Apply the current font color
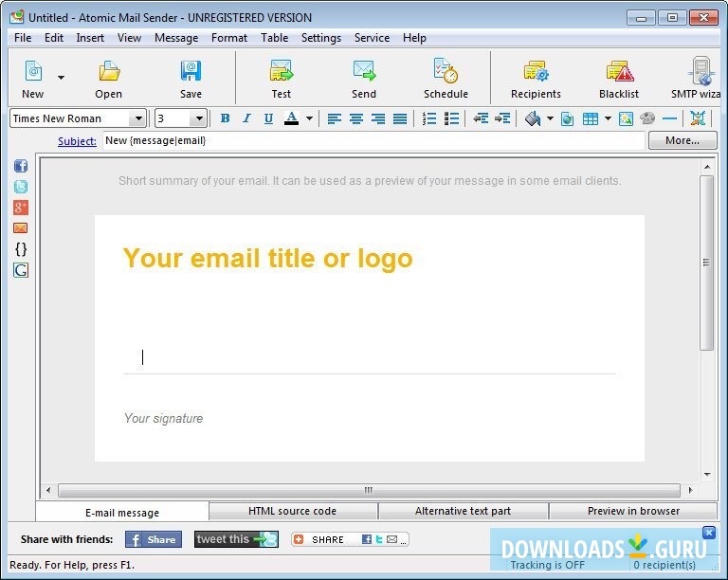Image resolution: width=728 pixels, height=580 pixels. click(292, 118)
